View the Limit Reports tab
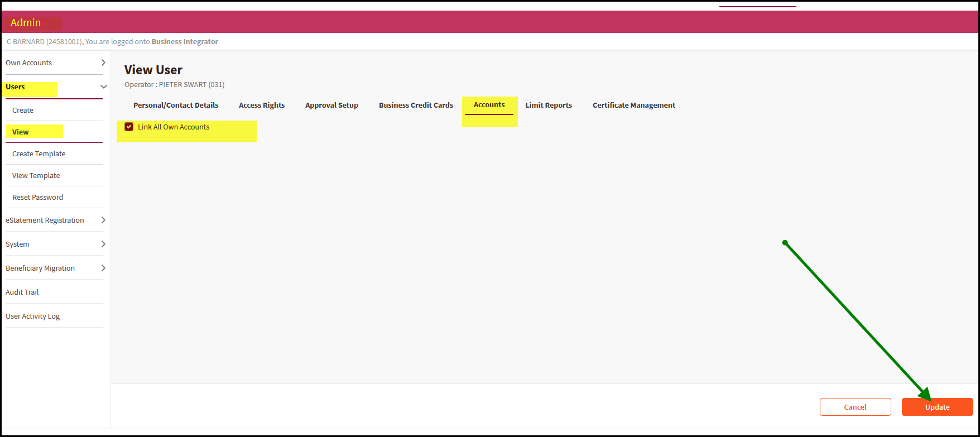 (548, 105)
